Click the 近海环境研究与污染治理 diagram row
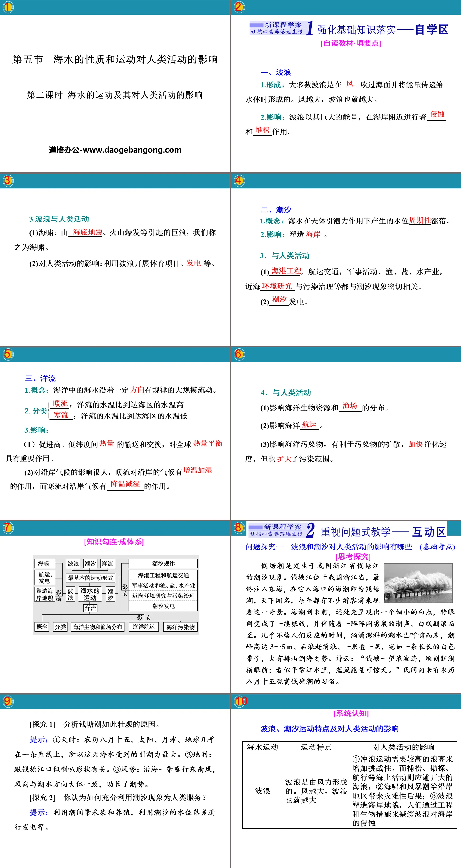461x868 pixels. [x=163, y=596]
